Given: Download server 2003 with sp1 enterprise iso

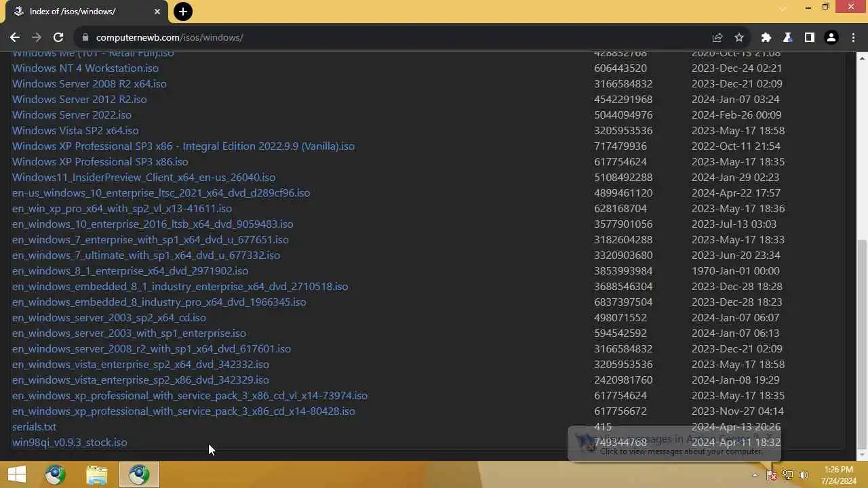Looking at the screenshot, I should tap(129, 333).
